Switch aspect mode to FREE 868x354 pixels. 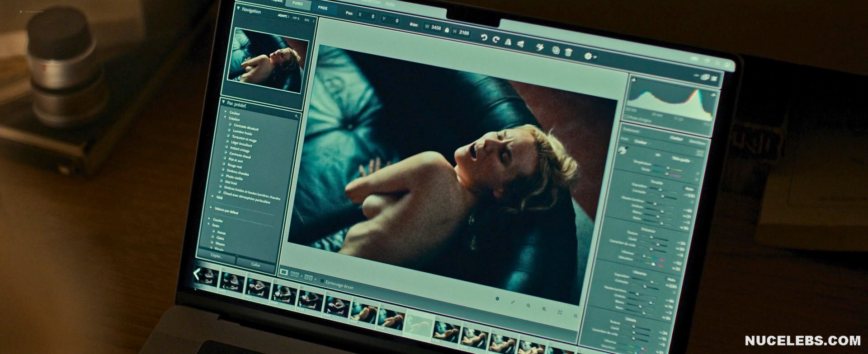point(323,8)
